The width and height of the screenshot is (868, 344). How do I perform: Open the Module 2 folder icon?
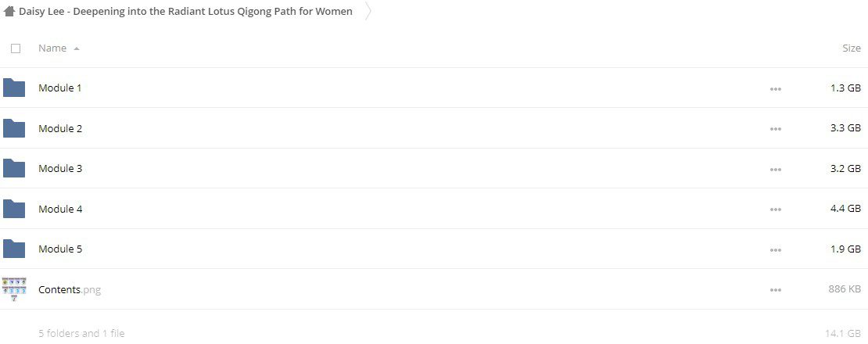pyautogui.click(x=14, y=127)
